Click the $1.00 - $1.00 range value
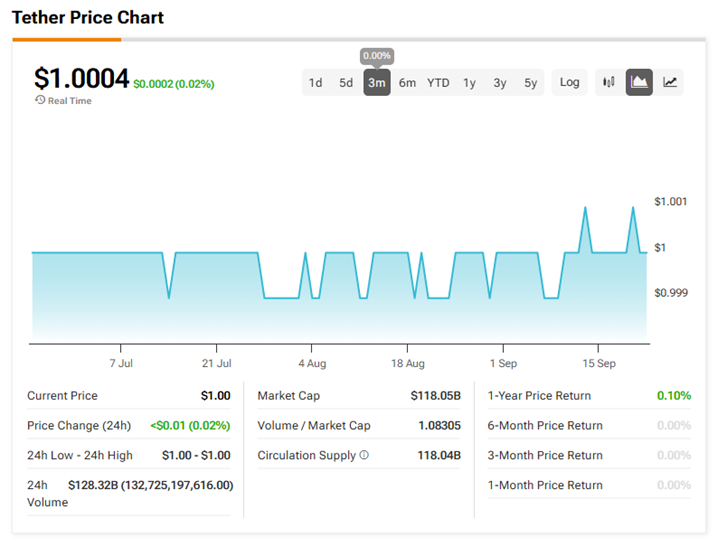Viewport: 718px width, 547px height. [x=196, y=455]
